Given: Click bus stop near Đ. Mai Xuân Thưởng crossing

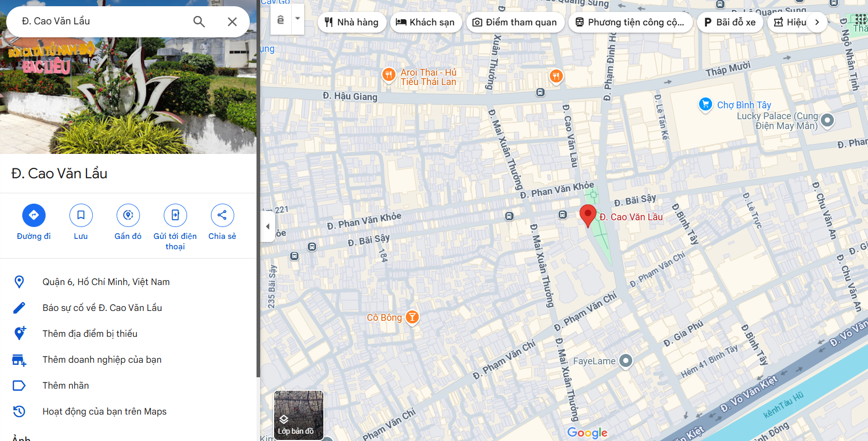Looking at the screenshot, I should [x=509, y=216].
